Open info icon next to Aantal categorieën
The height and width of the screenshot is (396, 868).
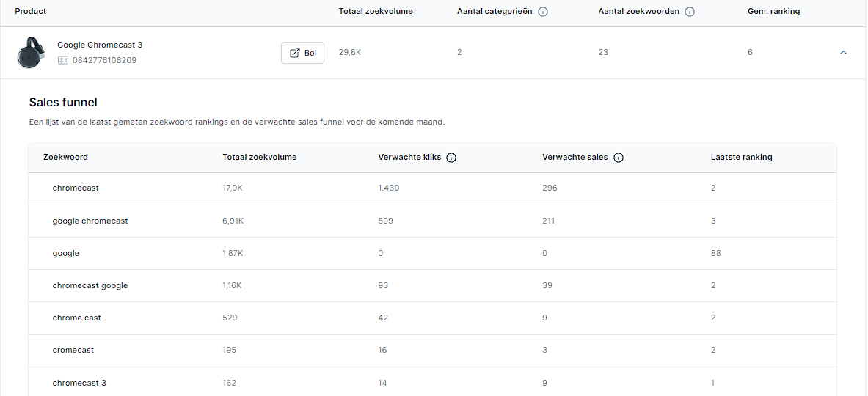point(543,12)
